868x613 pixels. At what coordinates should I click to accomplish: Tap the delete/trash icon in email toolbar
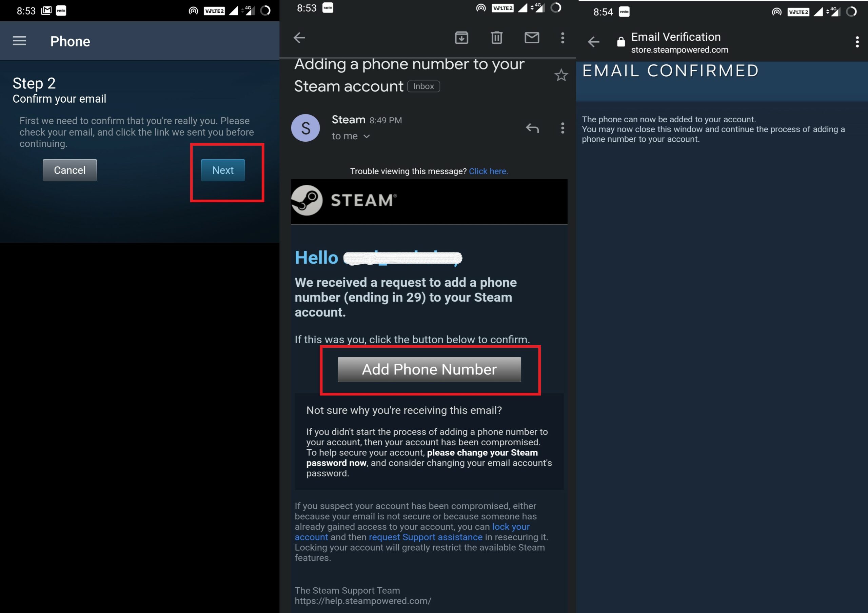[497, 38]
